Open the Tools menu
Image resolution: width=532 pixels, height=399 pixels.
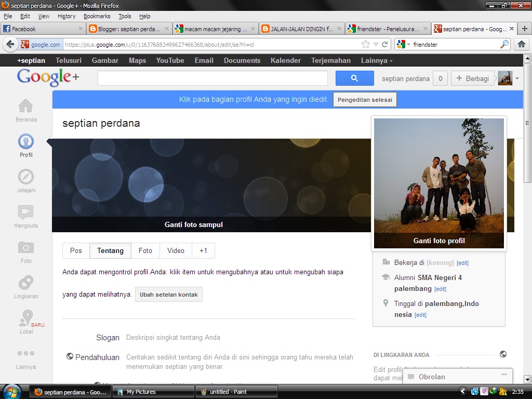pyautogui.click(x=125, y=16)
